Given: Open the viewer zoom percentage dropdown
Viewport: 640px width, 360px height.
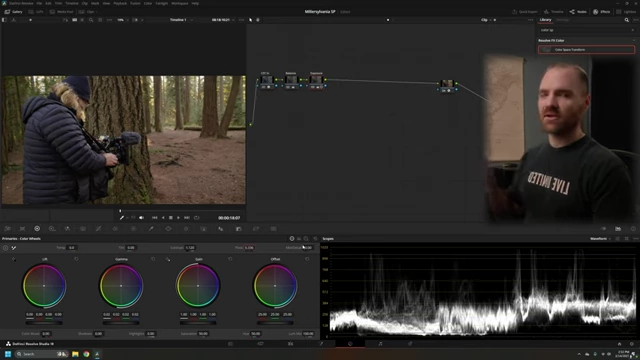Looking at the screenshot, I should [x=122, y=20].
